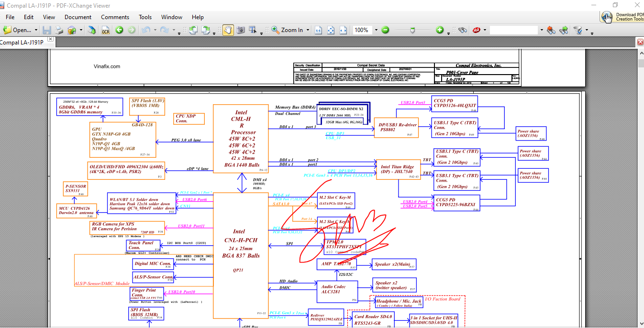Select the Select Text tool
644x328 pixels.
(253, 30)
